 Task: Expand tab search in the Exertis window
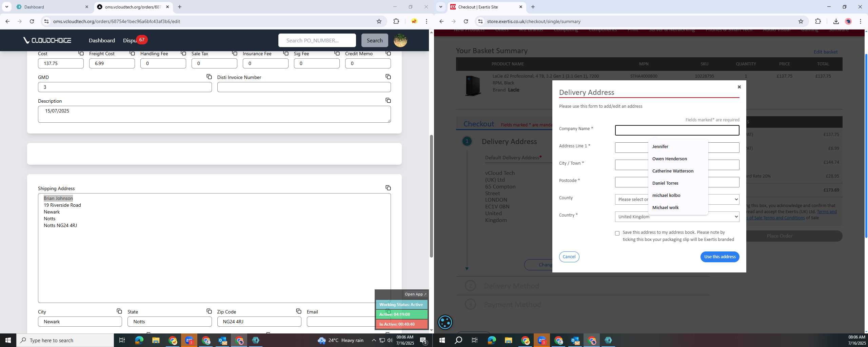(441, 7)
